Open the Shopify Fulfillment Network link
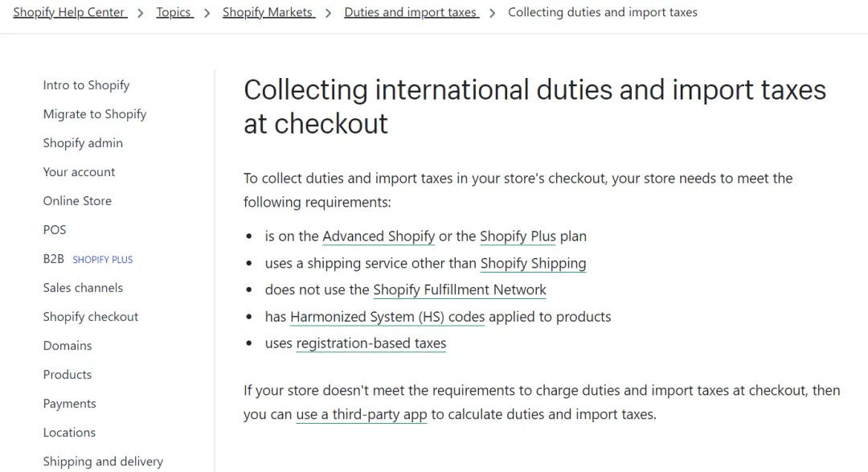The height and width of the screenshot is (472, 868). pyautogui.click(x=460, y=289)
